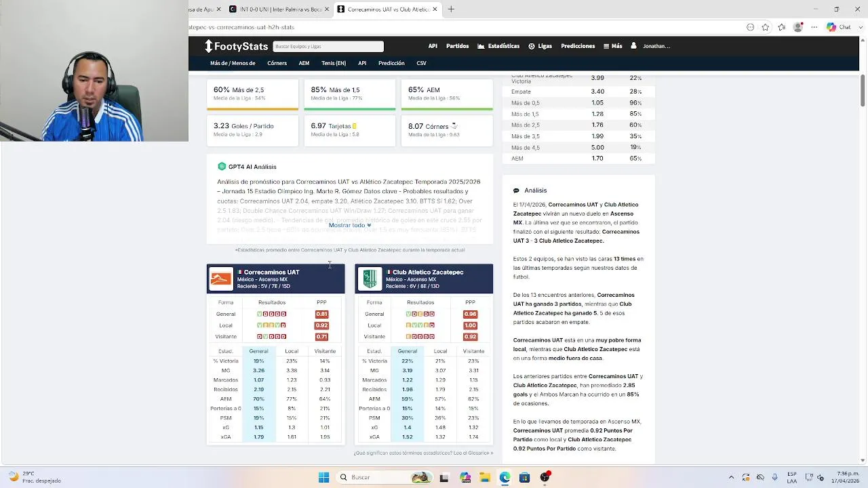Open the weather widget on taskbar
Viewport: 868px width, 488px height.
tap(35, 477)
